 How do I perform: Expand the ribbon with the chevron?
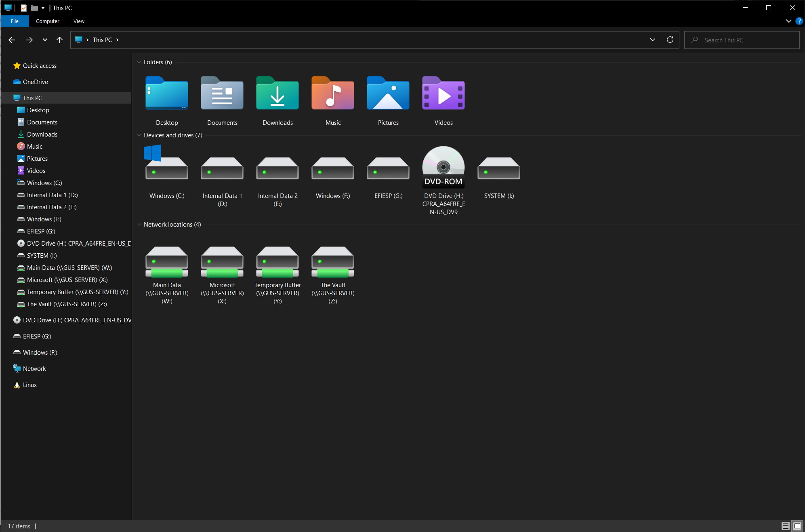[x=788, y=21]
